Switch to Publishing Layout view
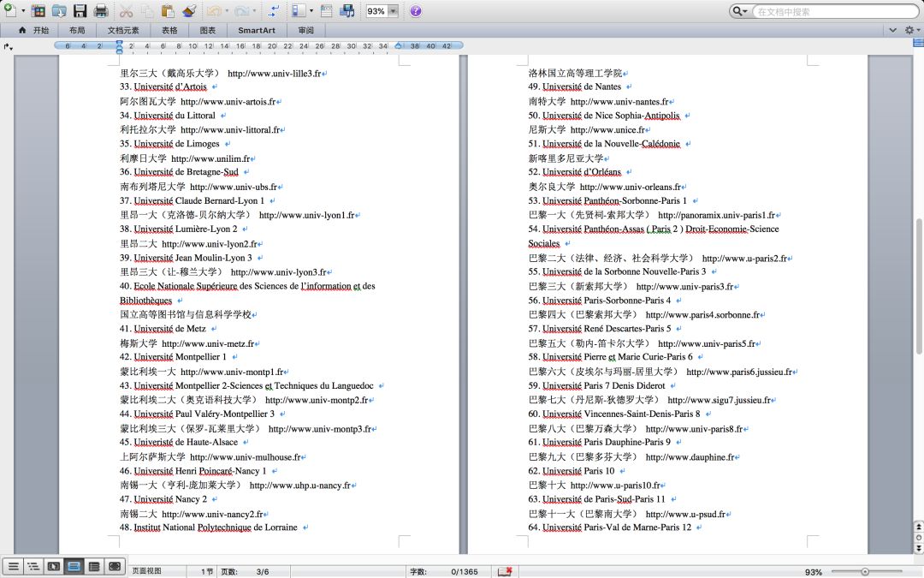Viewport: 924px width, 578px height. [x=54, y=566]
